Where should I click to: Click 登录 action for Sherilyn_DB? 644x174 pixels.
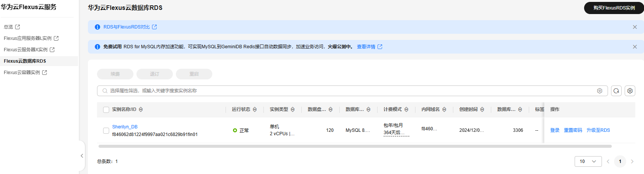tap(555, 130)
